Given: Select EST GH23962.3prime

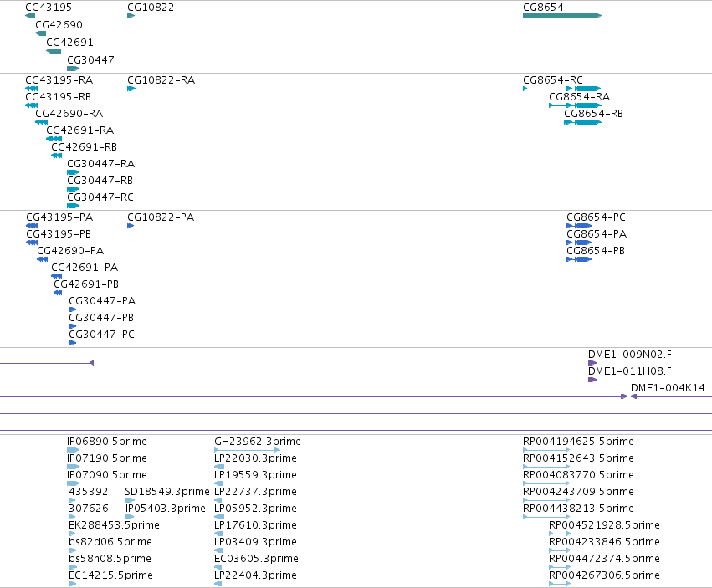Looking at the screenshot, I should click(258, 442).
